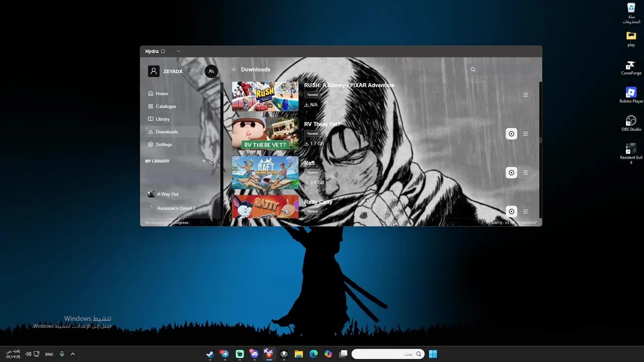Image resolution: width=644 pixels, height=362 pixels.
Task: Open the options menu for Raft
Action: coord(526,172)
